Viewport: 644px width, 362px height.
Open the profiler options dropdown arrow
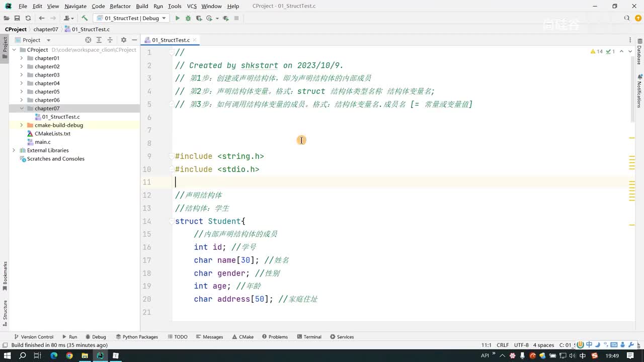(x=217, y=18)
